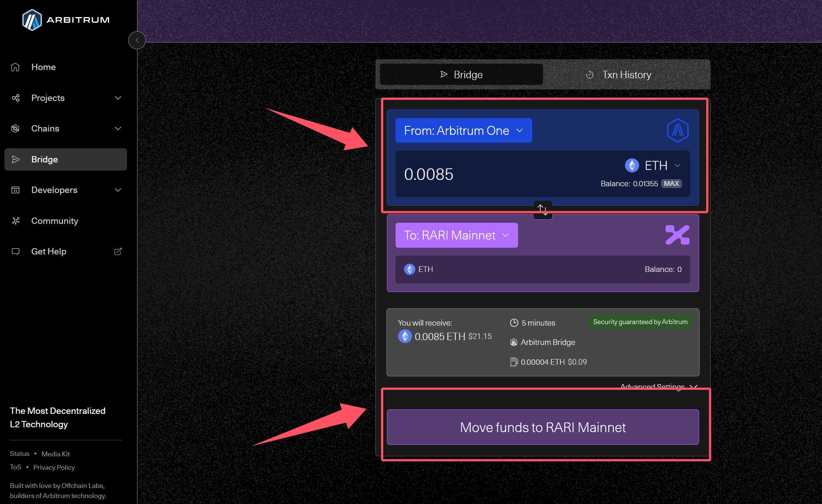822x504 pixels.
Task: Click the source Balance: 0.01355 text
Action: coord(629,184)
